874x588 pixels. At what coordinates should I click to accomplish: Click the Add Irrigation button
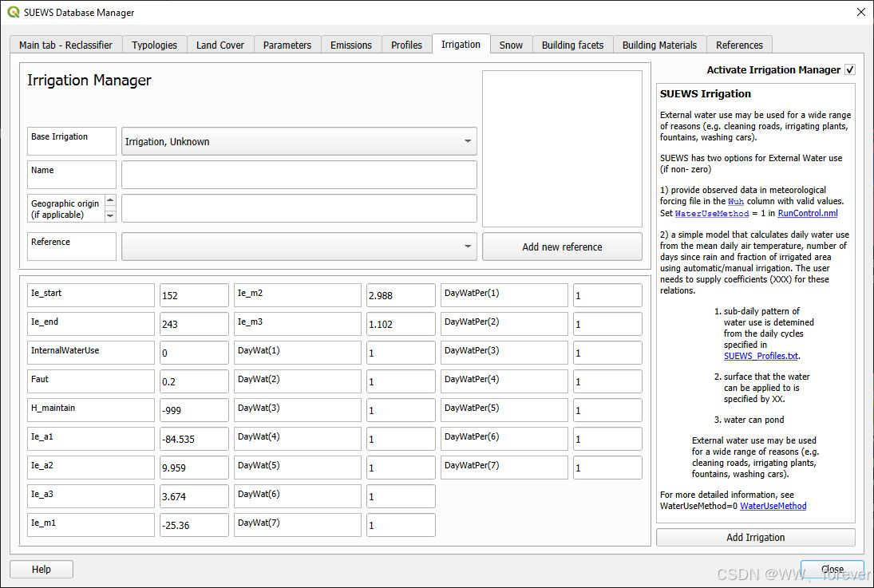click(x=755, y=537)
